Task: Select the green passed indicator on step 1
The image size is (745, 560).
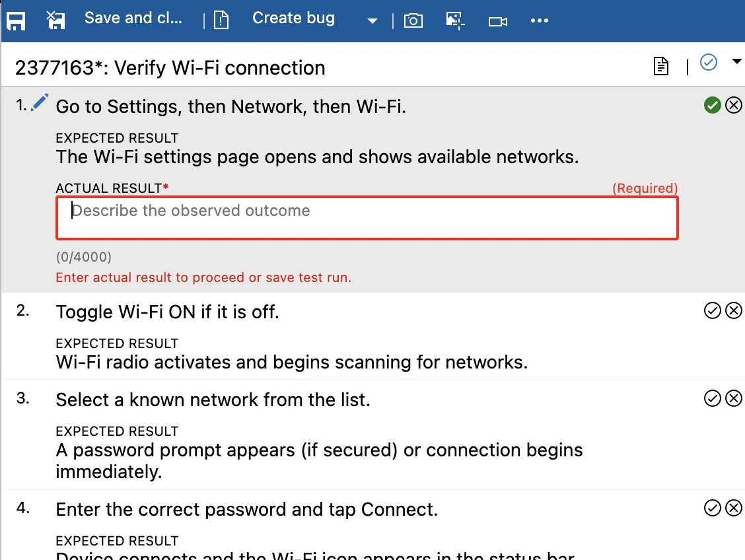Action: click(x=713, y=105)
